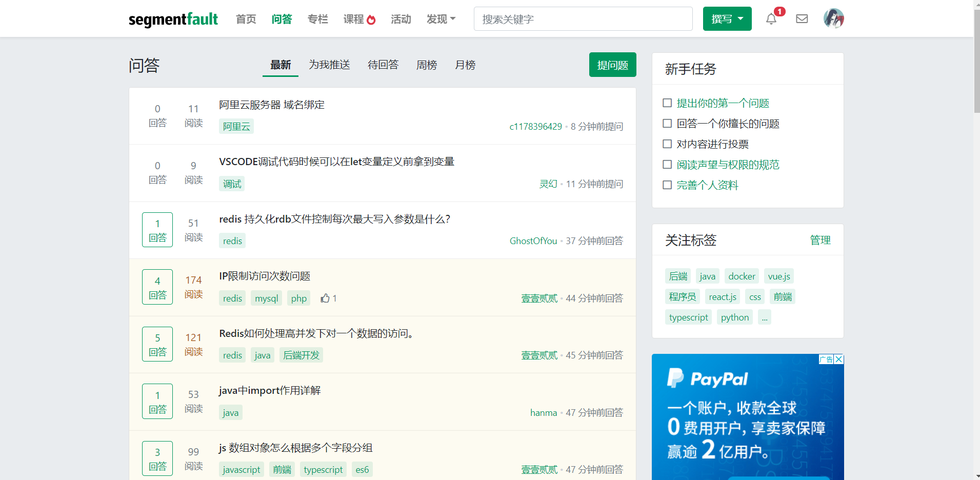This screenshot has width=980, height=480.
Task: Open the notifications bell icon
Action: coord(771,19)
